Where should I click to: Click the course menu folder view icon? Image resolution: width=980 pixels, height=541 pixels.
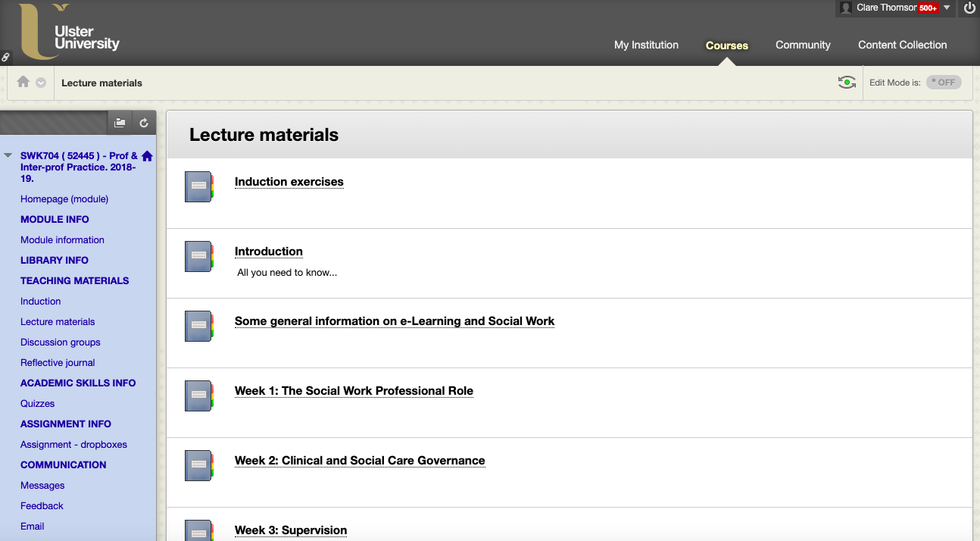[x=120, y=122]
